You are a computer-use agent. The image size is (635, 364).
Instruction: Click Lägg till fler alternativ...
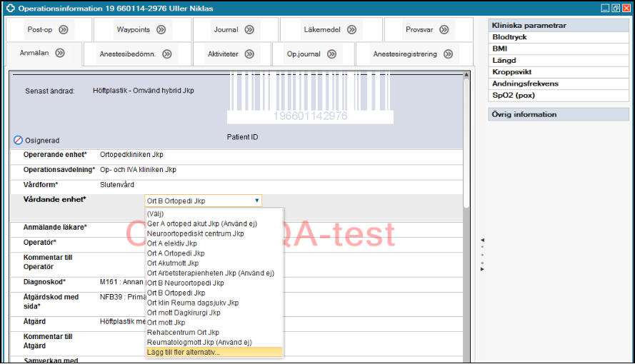pyautogui.click(x=184, y=353)
